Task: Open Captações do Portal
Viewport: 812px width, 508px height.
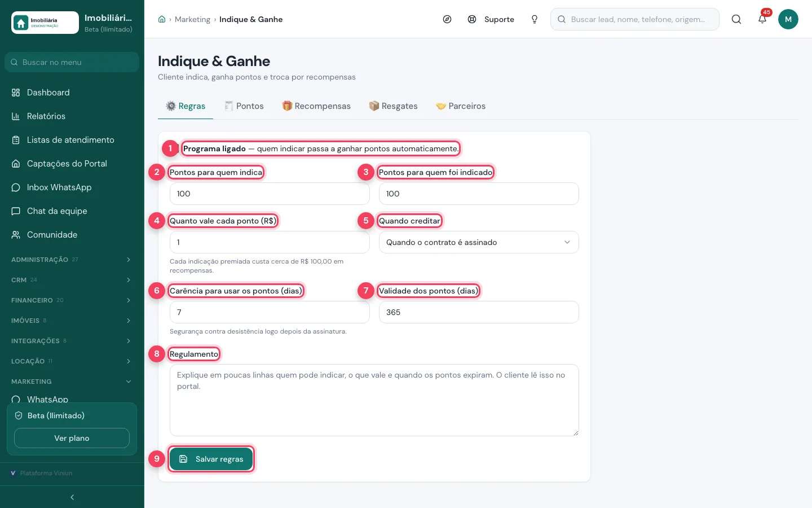Action: pyautogui.click(x=72, y=164)
